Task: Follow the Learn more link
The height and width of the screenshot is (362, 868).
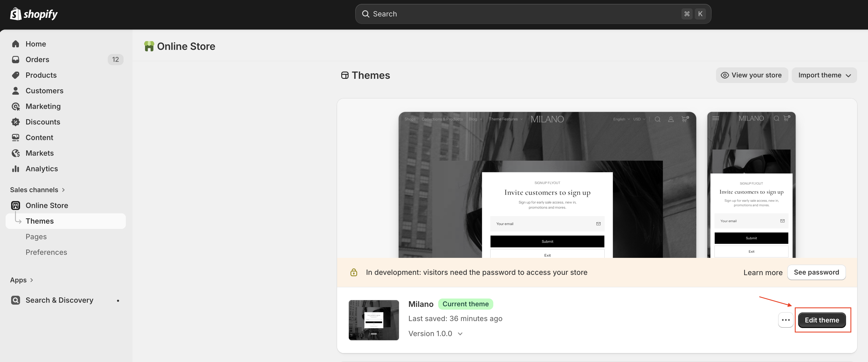Action: click(762, 272)
